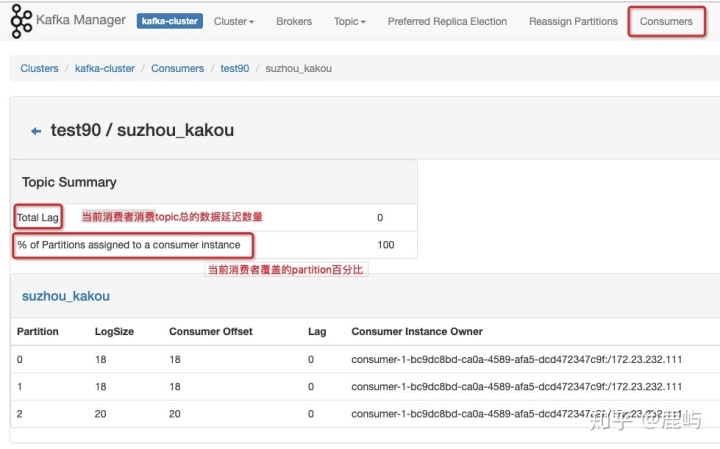Open the Kafka Manager home title
Image resolution: width=720 pixels, height=449 pixels.
pos(81,20)
